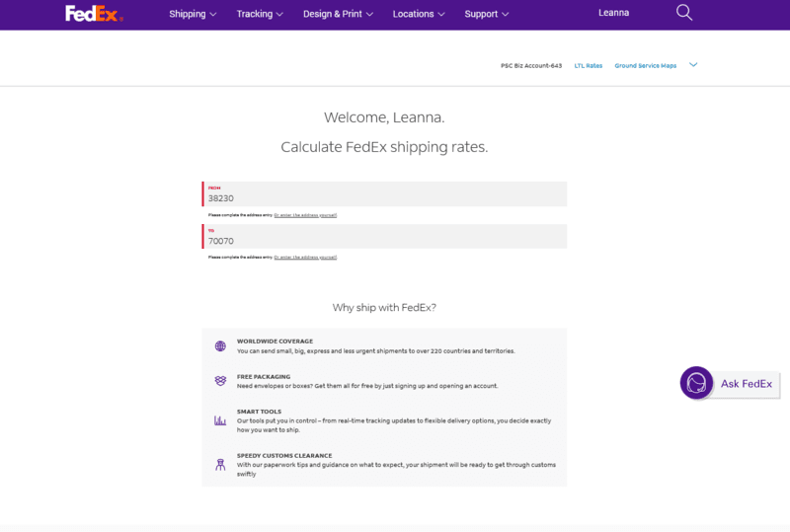Click the Welcome, Leanna. heading

coord(384,117)
